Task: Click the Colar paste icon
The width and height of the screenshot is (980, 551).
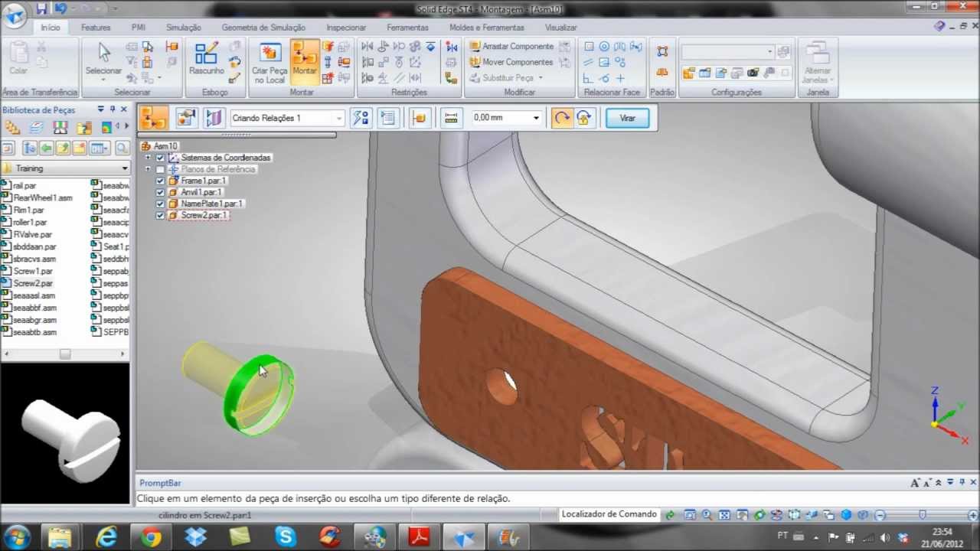Action: tap(18, 58)
